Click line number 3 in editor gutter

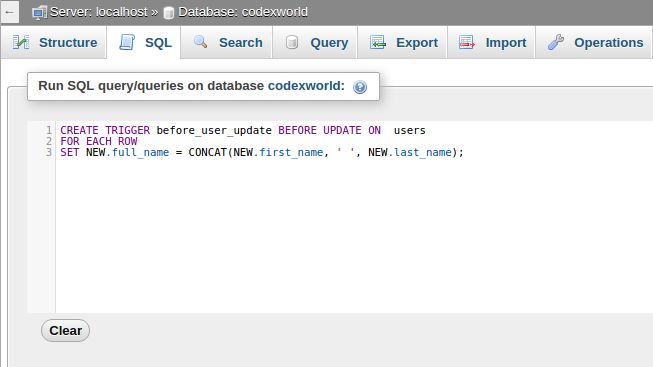(x=49, y=152)
